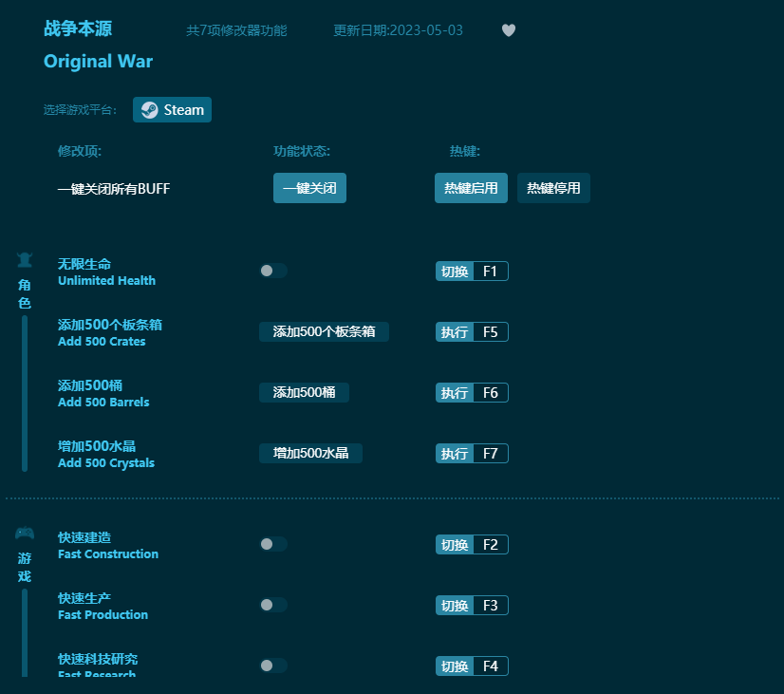Execute 增加500水晶 (Add 500 Crystals)
This screenshot has width=784, height=694.
tap(309, 453)
